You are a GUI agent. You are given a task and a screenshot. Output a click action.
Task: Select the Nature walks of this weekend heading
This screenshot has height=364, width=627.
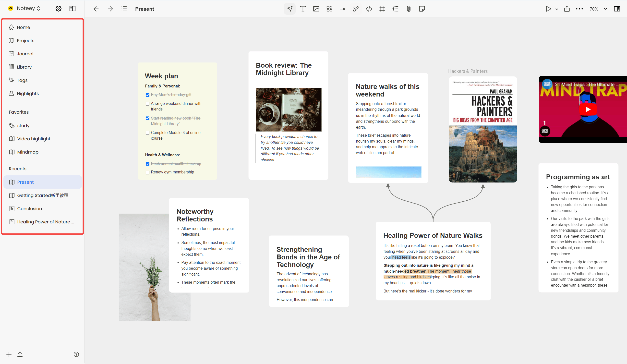[387, 90]
